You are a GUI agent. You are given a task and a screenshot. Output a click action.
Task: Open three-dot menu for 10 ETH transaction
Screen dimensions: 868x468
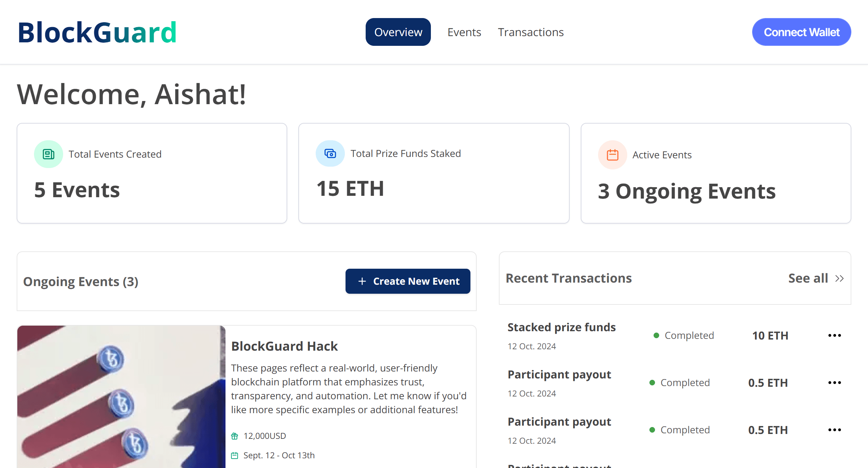(x=834, y=335)
